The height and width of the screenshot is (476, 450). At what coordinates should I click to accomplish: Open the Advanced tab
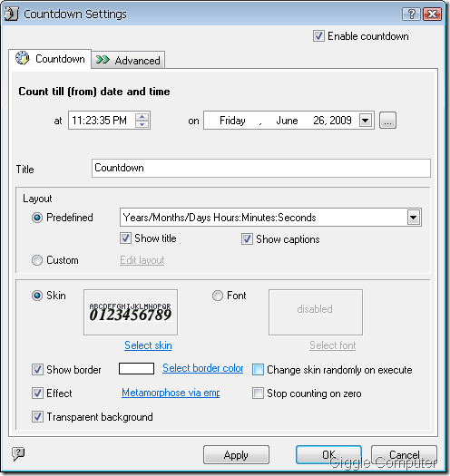(128, 60)
